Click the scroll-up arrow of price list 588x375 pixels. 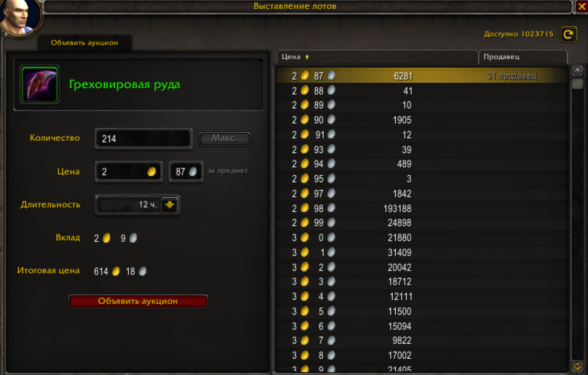pyautogui.click(x=577, y=71)
